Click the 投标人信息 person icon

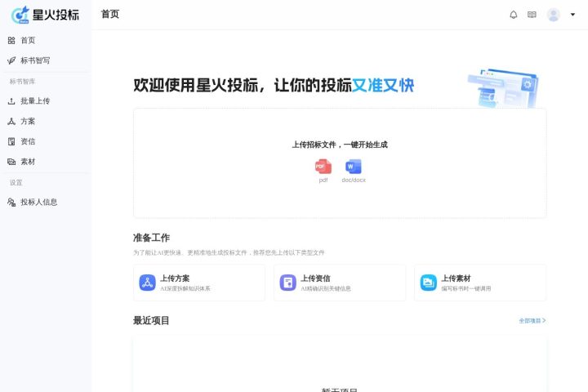pos(11,203)
